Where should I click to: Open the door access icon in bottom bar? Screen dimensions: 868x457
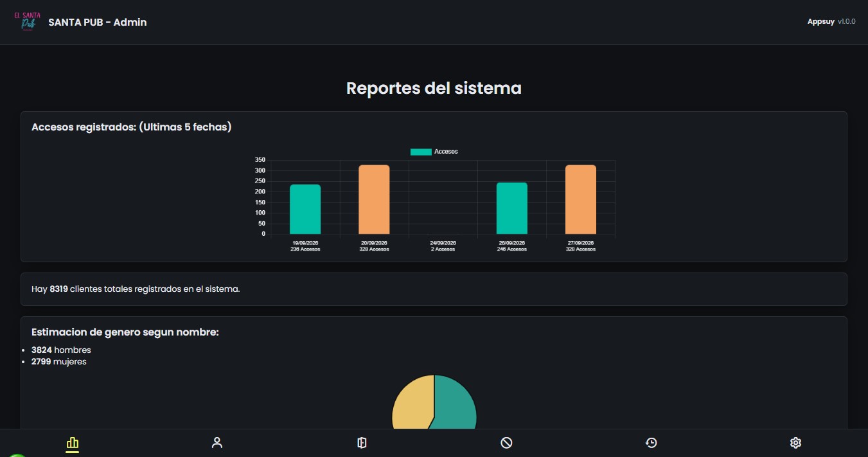(x=362, y=443)
